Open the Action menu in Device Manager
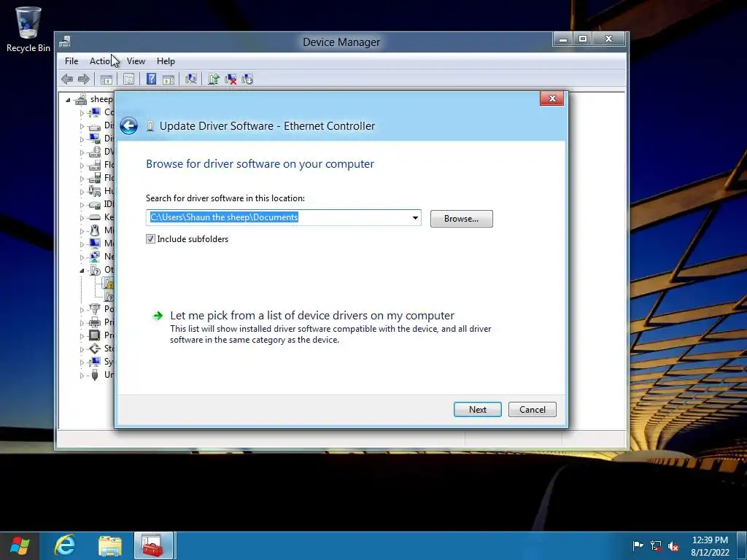The image size is (747, 560). pyautogui.click(x=101, y=61)
